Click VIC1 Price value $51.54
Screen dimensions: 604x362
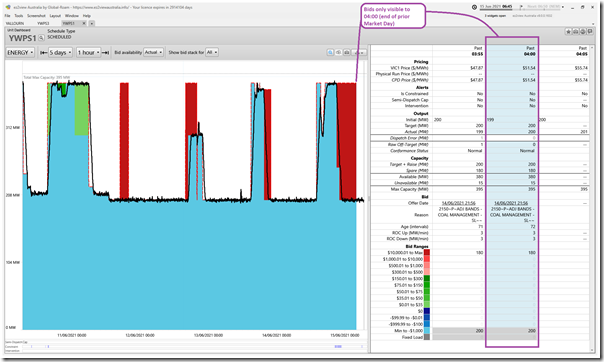click(x=529, y=68)
